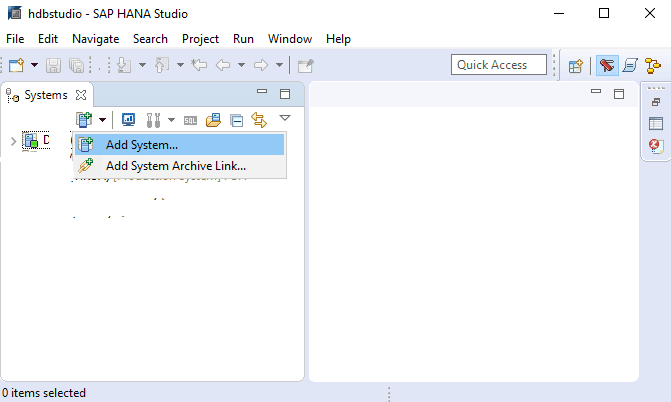
Task: Click the Collapse All icon
Action: click(236, 121)
